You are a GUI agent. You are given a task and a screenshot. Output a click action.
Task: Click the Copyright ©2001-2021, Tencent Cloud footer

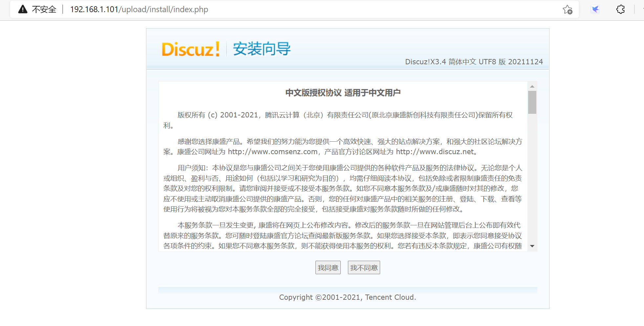pos(348,297)
